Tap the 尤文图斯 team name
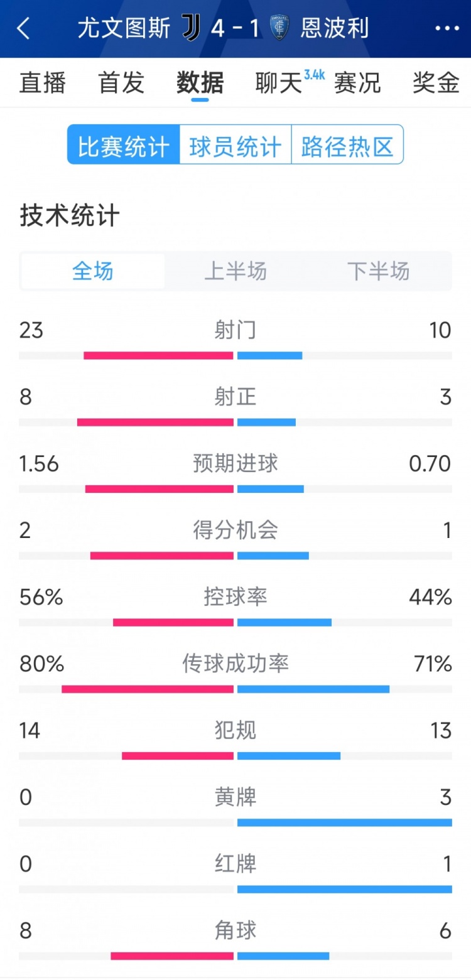Viewport: 471px width, 980px height. (124, 28)
